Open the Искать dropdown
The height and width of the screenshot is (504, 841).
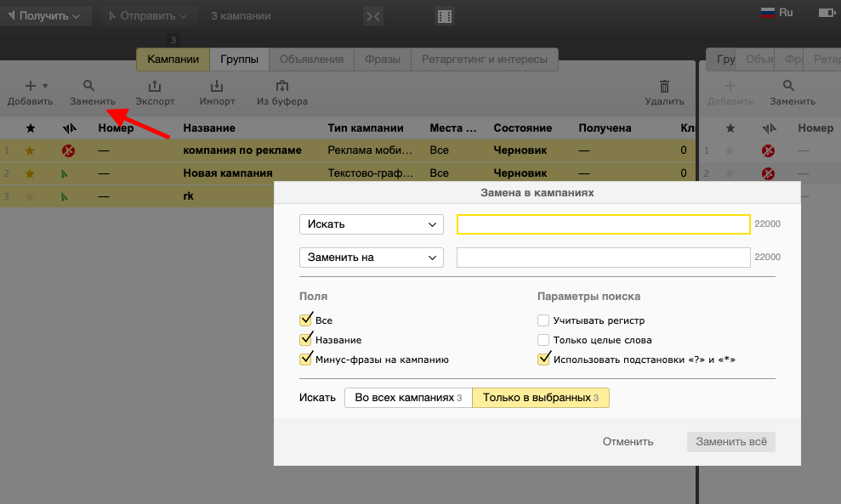click(x=371, y=224)
